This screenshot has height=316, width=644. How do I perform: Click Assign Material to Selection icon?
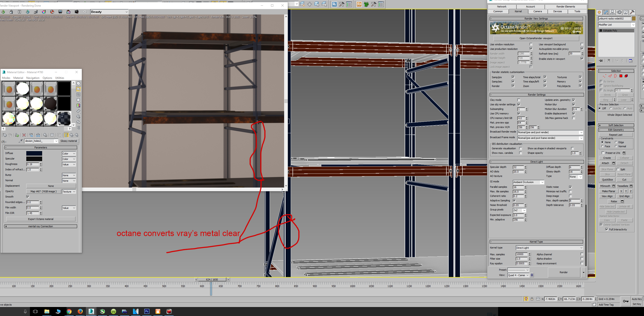coord(17,135)
